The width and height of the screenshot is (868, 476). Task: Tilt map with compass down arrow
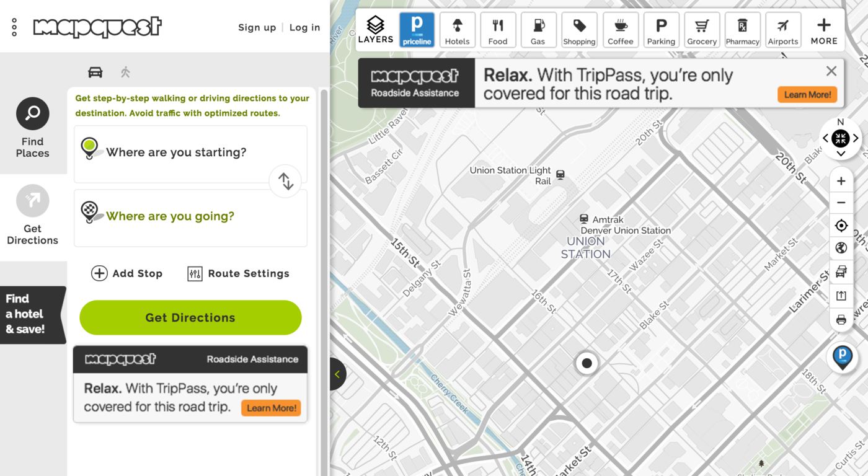click(841, 154)
